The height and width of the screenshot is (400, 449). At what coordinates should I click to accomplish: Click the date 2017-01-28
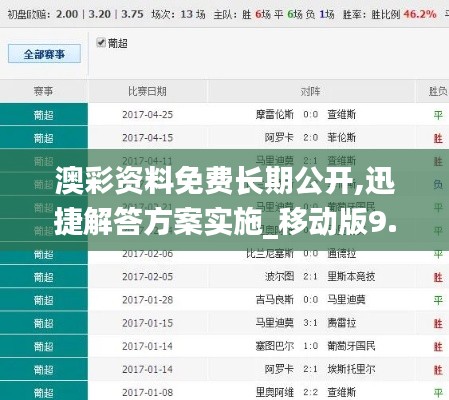point(147,300)
